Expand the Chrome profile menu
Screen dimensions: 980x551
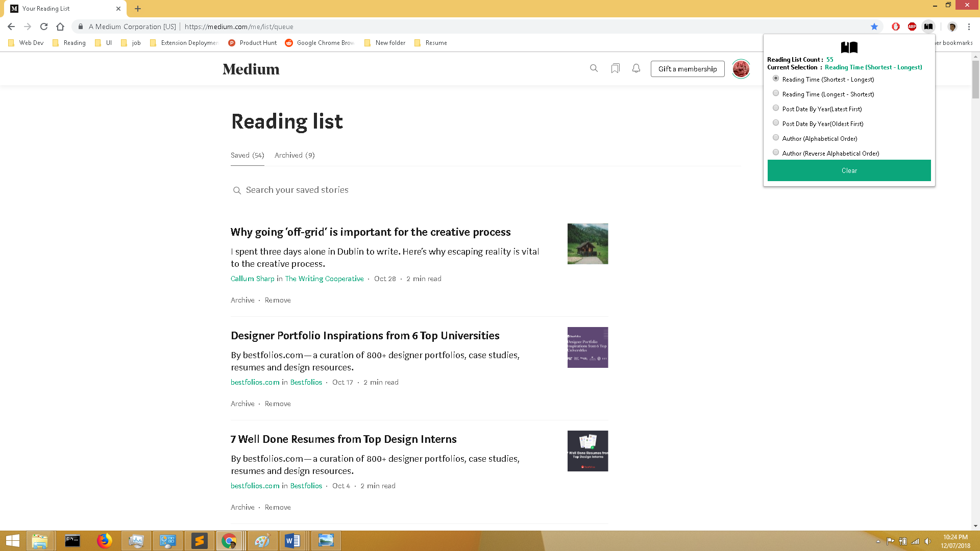[x=952, y=27]
